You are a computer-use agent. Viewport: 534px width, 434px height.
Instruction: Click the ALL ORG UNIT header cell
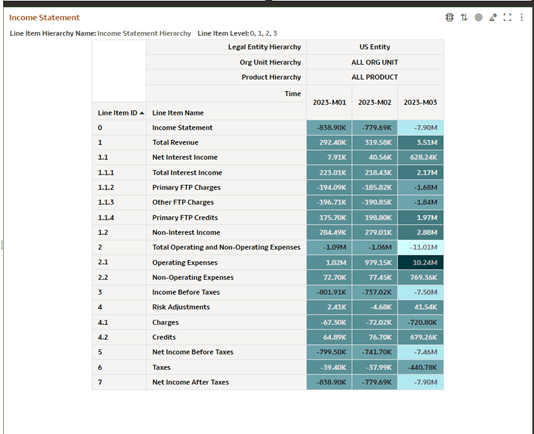[375, 62]
